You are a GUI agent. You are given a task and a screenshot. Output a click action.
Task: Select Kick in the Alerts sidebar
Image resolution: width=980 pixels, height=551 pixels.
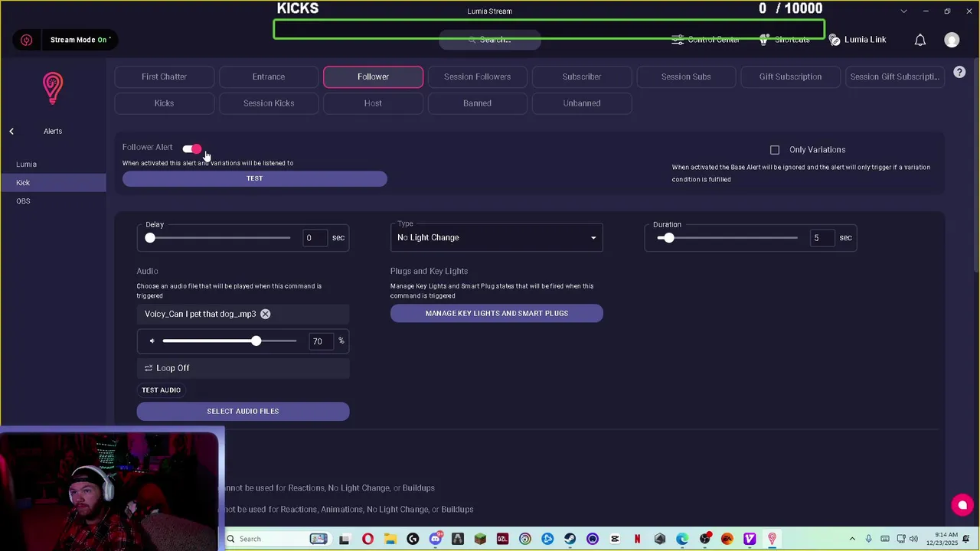53,183
